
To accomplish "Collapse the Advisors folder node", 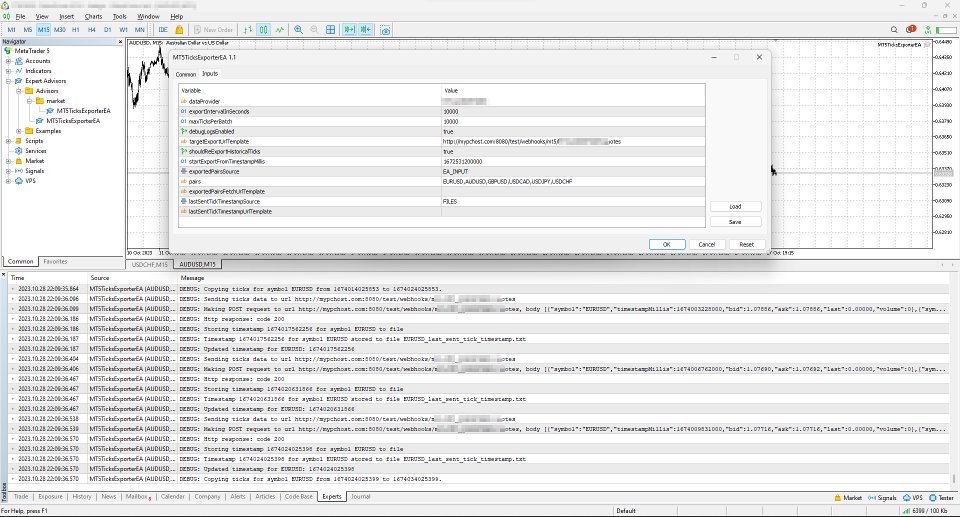I will [19, 91].
